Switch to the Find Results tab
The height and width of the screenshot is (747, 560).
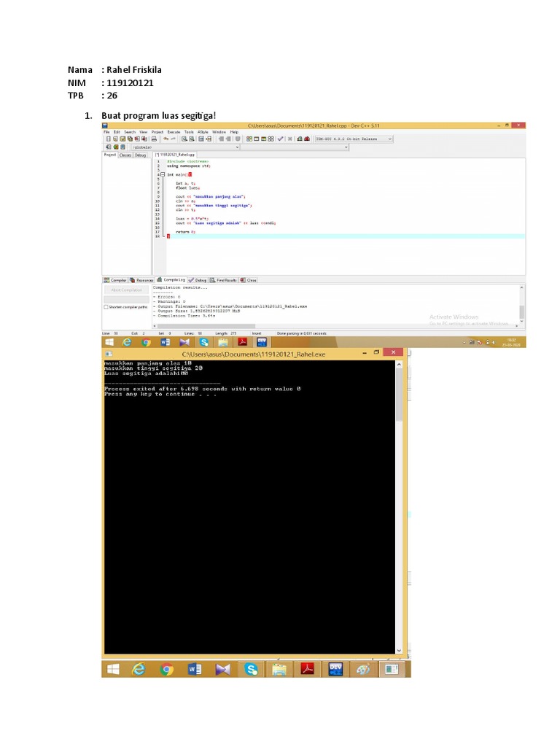pyautogui.click(x=223, y=280)
